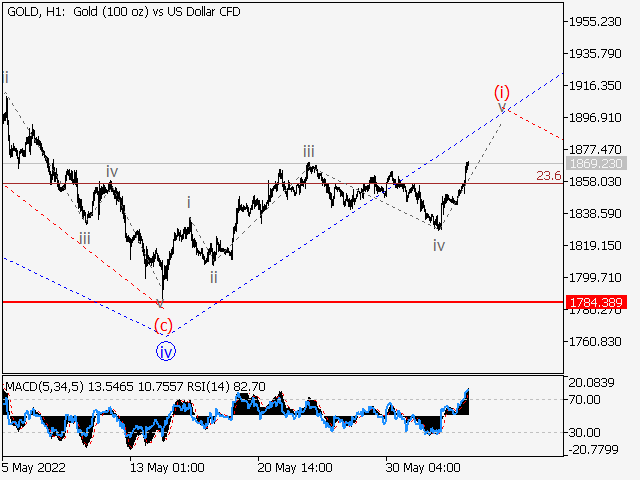Click the '5 May 2022' date label
Viewport: 640px width, 480px height.
34,467
